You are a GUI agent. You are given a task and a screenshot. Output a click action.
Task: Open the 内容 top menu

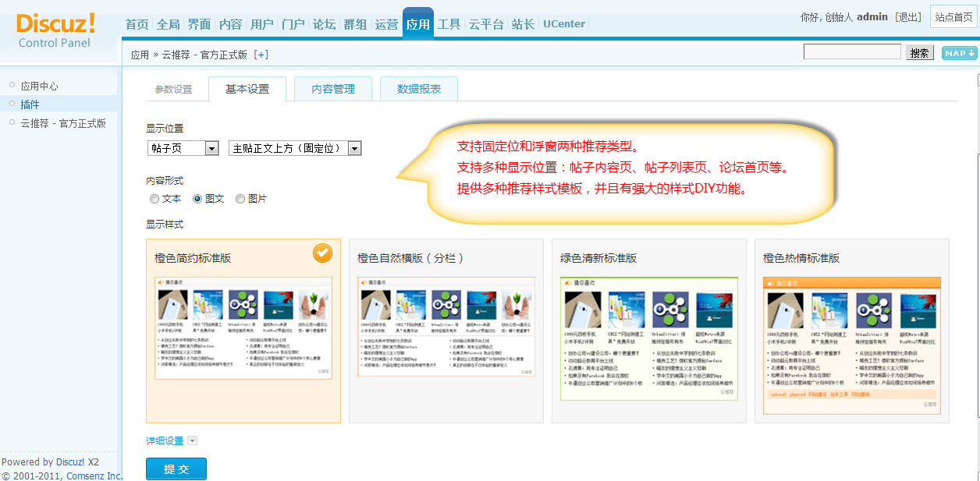230,24
